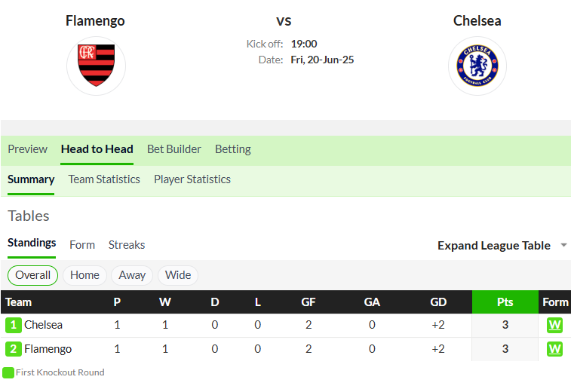Show the Streaks table view
Viewport: 571px width, 392px height.
127,245
